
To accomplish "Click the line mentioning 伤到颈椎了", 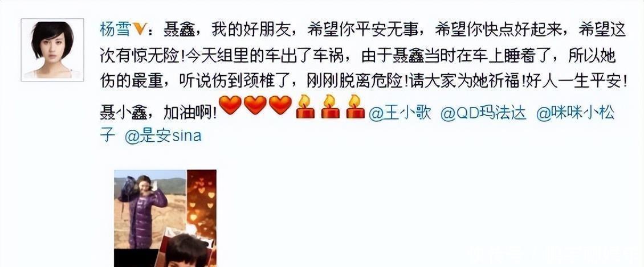I will tap(364, 81).
